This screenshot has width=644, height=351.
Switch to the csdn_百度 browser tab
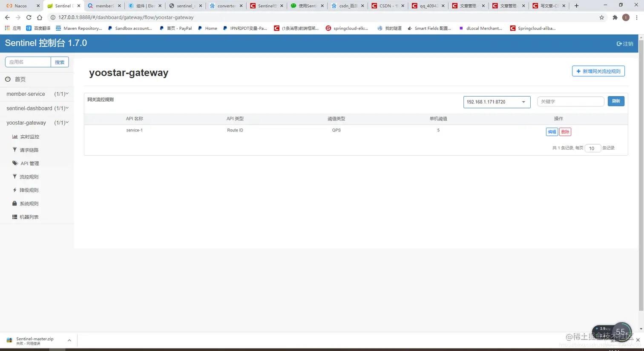click(x=347, y=6)
